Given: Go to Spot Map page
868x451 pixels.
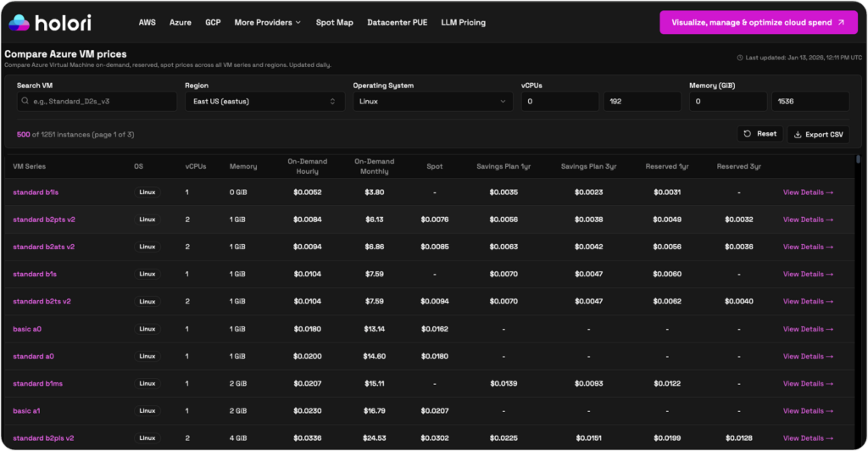Looking at the screenshot, I should (x=334, y=23).
